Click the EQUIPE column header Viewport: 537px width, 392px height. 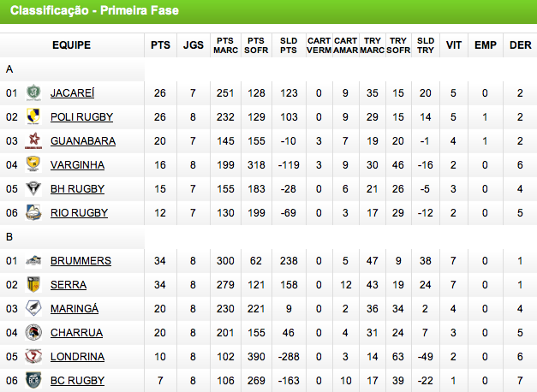[x=72, y=45]
